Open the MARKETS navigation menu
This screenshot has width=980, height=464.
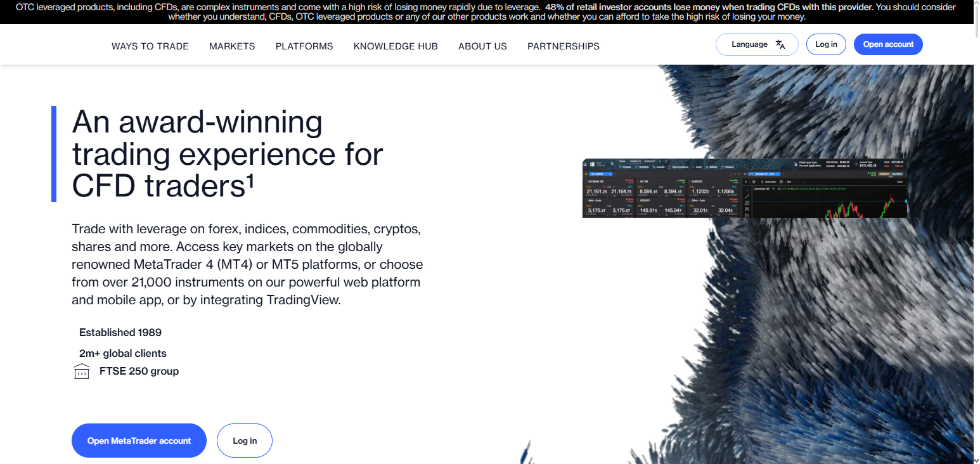[232, 46]
